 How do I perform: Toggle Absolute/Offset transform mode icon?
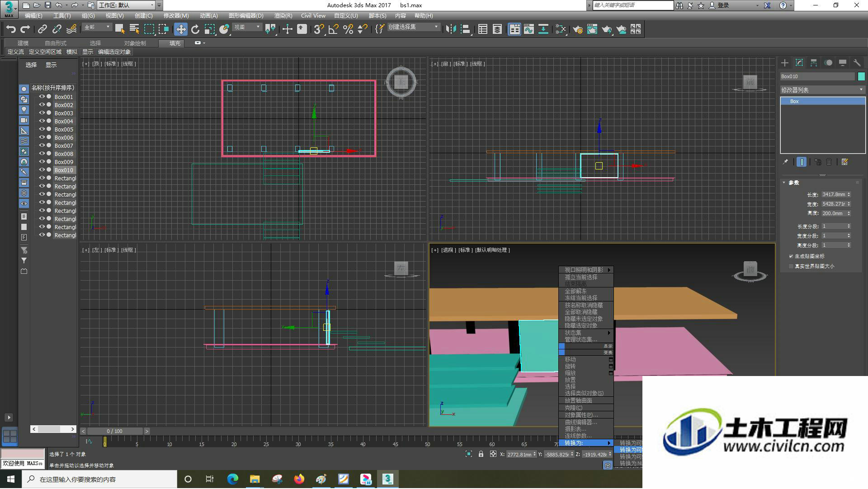[x=493, y=454]
